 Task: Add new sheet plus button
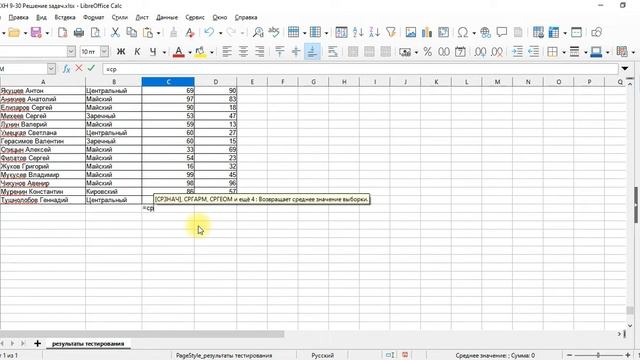37,344
